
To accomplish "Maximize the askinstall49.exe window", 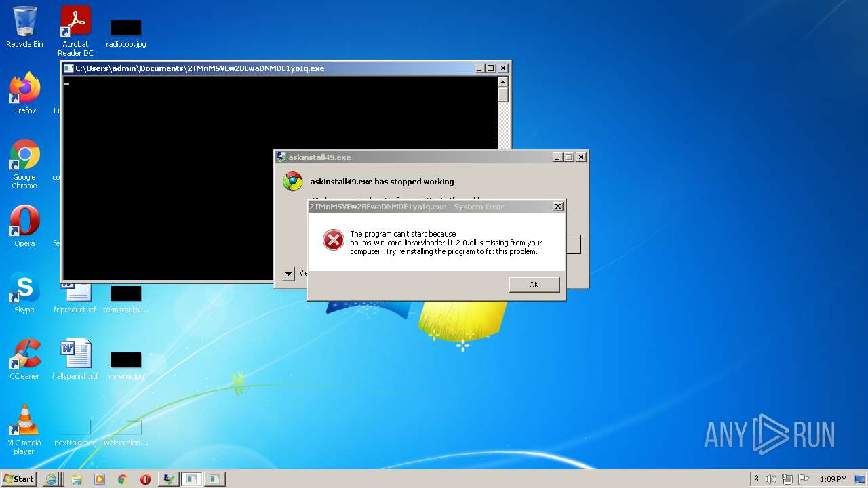I will [569, 157].
